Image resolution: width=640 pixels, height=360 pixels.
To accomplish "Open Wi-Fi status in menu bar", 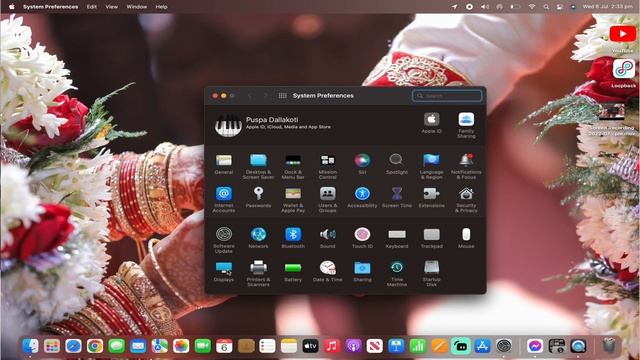I will [x=531, y=7].
